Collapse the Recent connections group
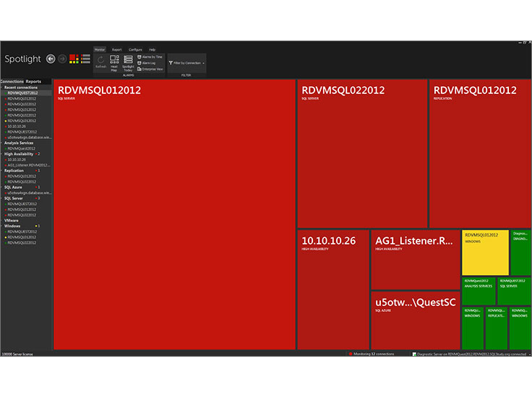The image size is (532, 398). click(2, 88)
